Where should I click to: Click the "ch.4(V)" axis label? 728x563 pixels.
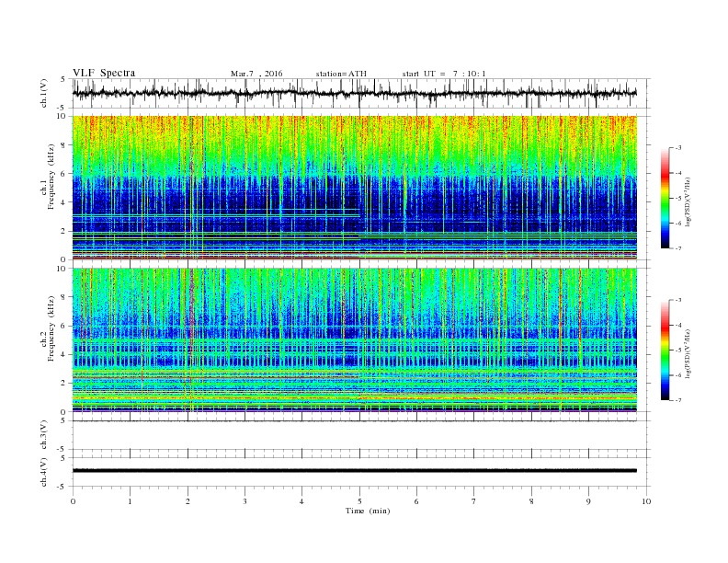click(44, 472)
